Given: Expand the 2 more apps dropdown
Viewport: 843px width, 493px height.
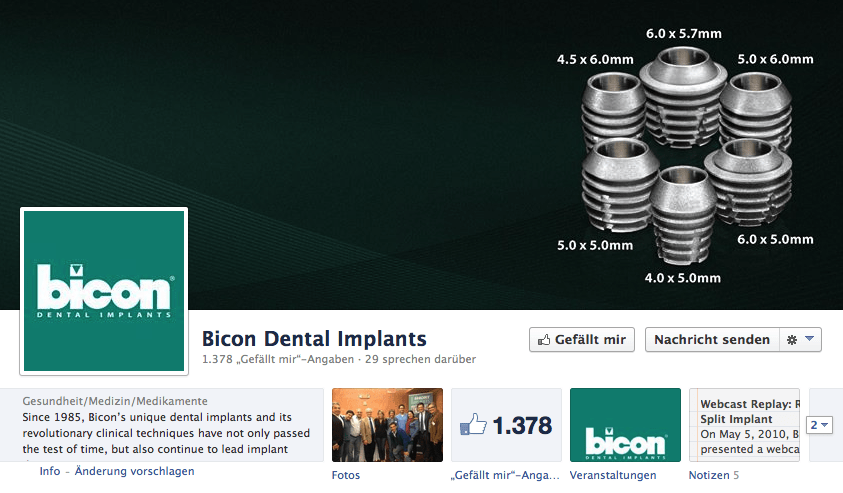Looking at the screenshot, I should coord(819,425).
